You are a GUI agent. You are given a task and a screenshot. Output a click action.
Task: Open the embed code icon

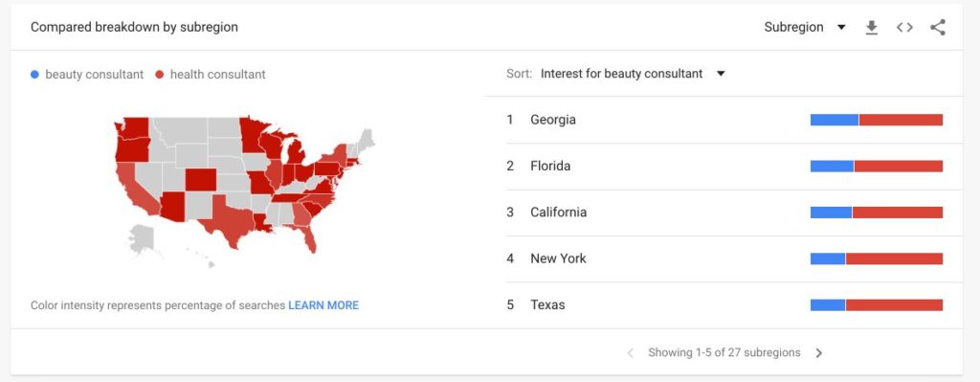tap(904, 28)
